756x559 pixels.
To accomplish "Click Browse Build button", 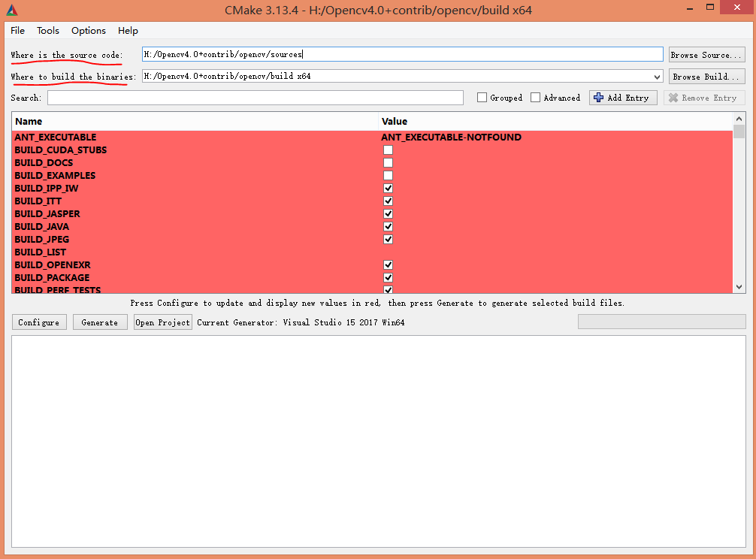I will coord(707,77).
